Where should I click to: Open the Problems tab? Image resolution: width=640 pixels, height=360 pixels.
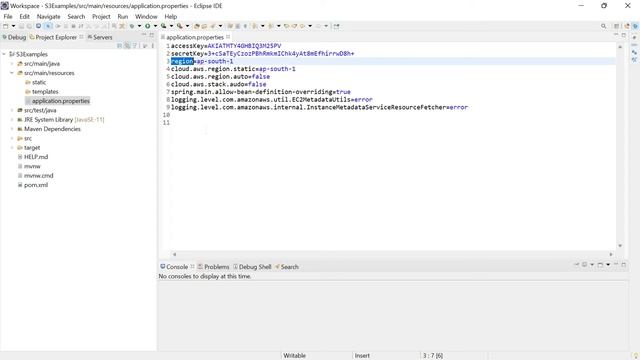click(x=213, y=267)
